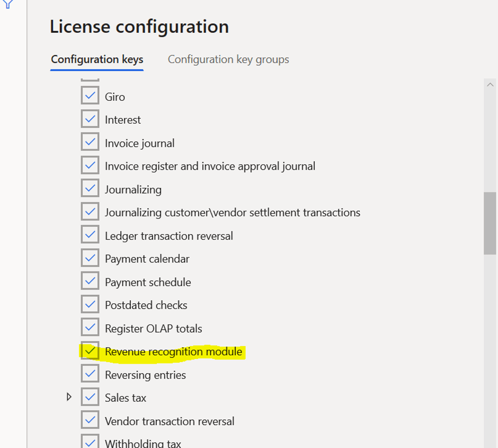Expand the Sales tax tree node
Viewport: 498px width, 448px height.
(x=69, y=397)
